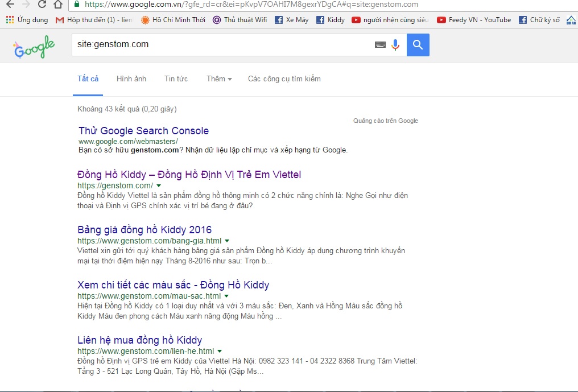The image size is (578, 392).
Task: Click the browser forward arrow
Action: pos(26,4)
